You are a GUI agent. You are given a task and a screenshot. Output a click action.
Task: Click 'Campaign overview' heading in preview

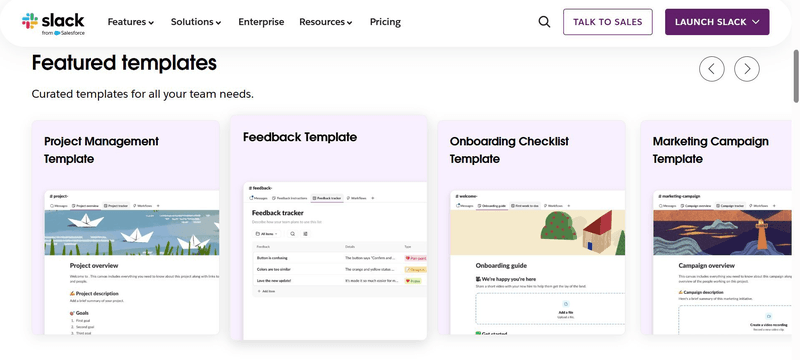(x=707, y=266)
